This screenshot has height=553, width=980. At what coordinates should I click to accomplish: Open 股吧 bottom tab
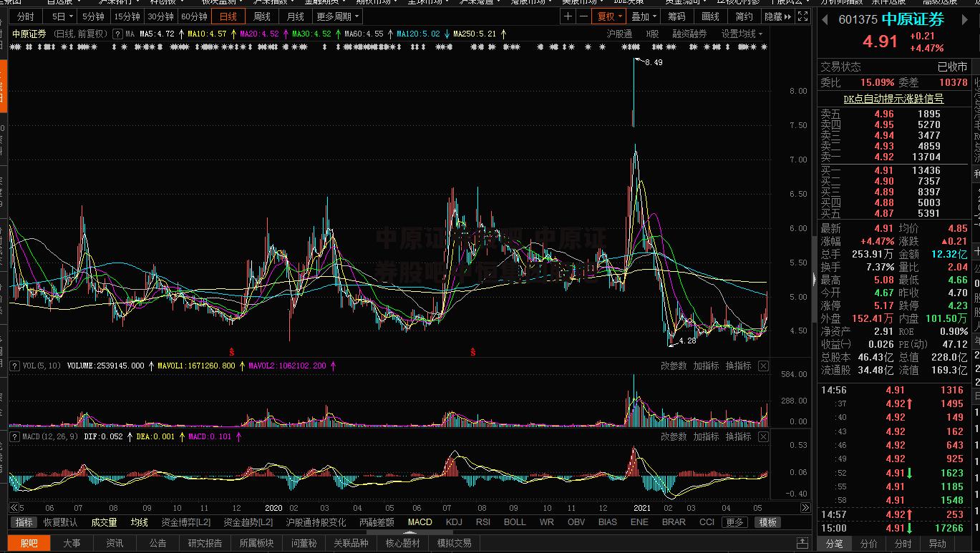coord(29,543)
